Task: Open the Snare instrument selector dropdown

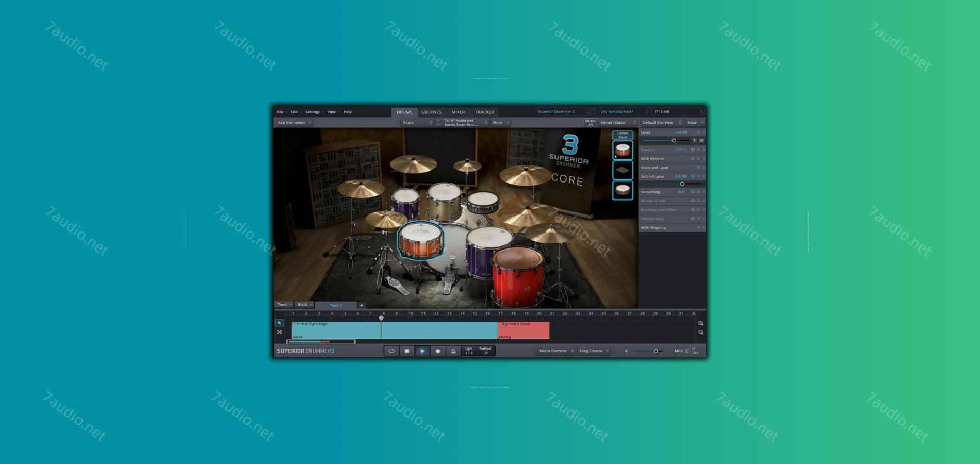Action: (417, 123)
